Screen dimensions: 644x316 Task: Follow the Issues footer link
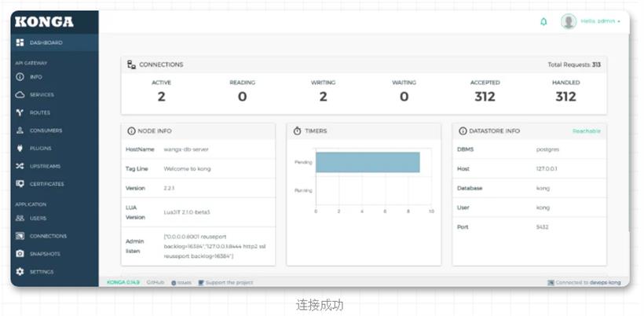pyautogui.click(x=181, y=283)
